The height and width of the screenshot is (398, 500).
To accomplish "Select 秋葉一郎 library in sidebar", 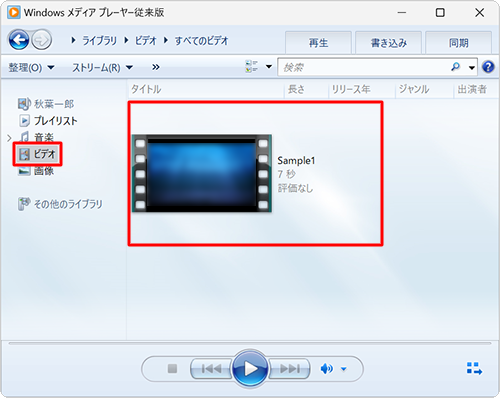I will pyautogui.click(x=46, y=104).
